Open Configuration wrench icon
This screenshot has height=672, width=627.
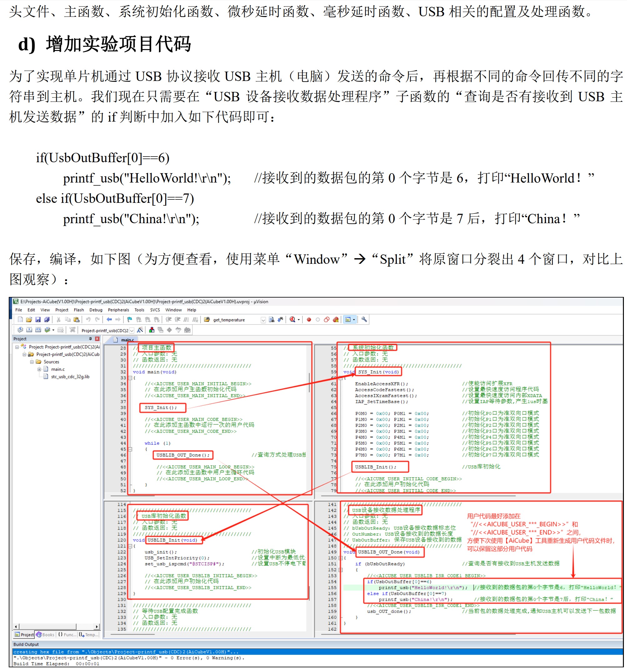pos(364,319)
